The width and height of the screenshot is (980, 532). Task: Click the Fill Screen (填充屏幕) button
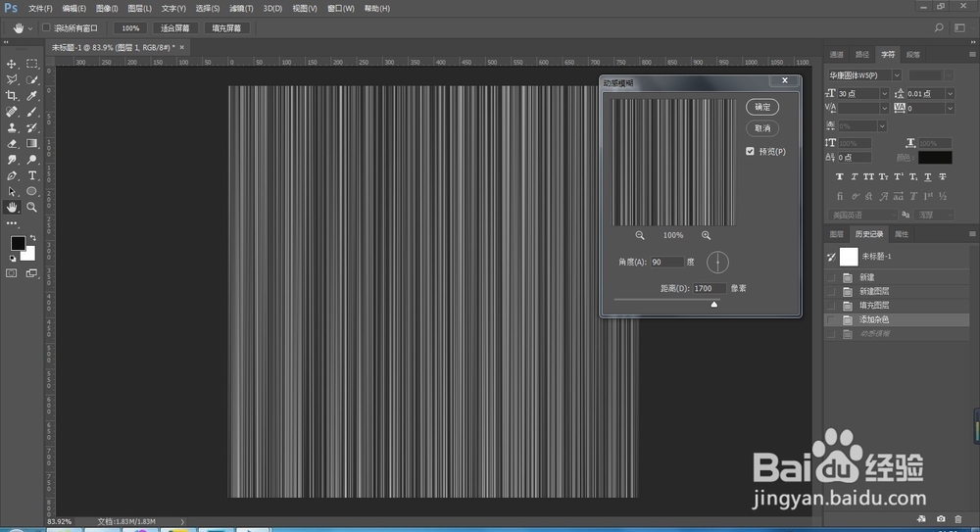click(x=226, y=28)
